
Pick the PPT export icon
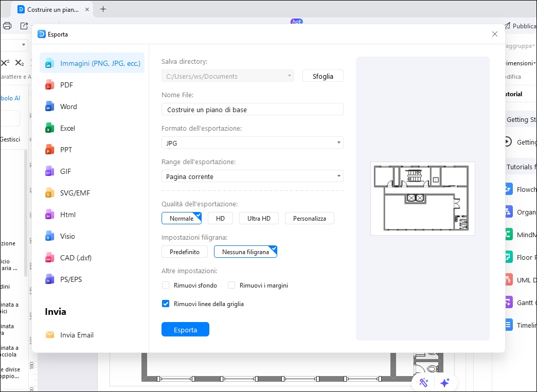[49, 150]
